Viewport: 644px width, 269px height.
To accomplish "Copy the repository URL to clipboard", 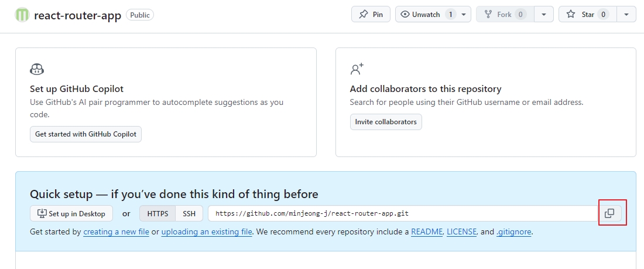I will click(x=609, y=213).
